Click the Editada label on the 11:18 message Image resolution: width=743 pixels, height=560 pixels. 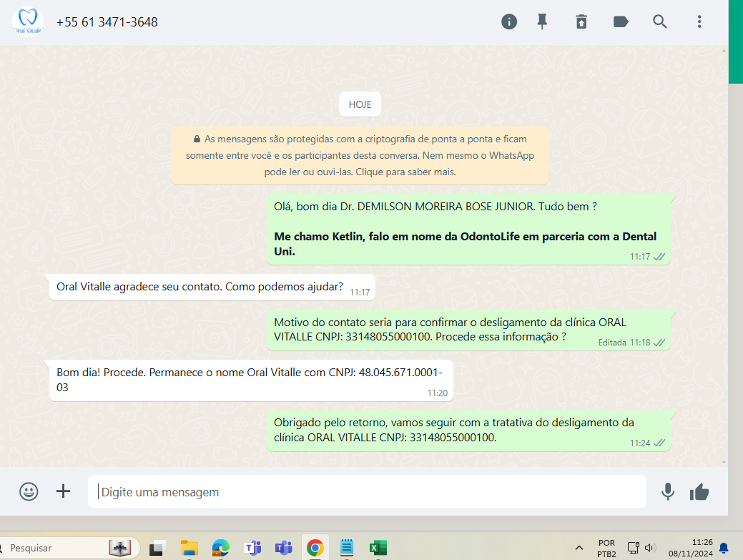(612, 343)
